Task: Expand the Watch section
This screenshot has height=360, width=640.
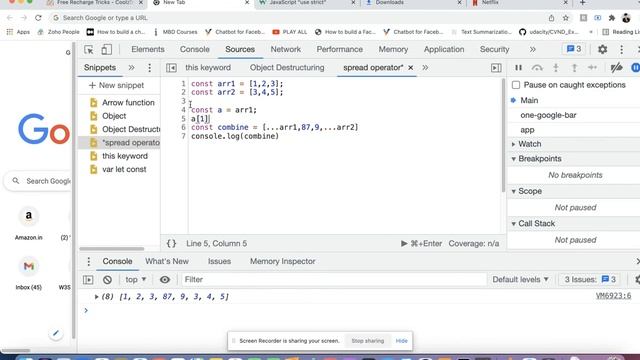Action: click(x=513, y=144)
